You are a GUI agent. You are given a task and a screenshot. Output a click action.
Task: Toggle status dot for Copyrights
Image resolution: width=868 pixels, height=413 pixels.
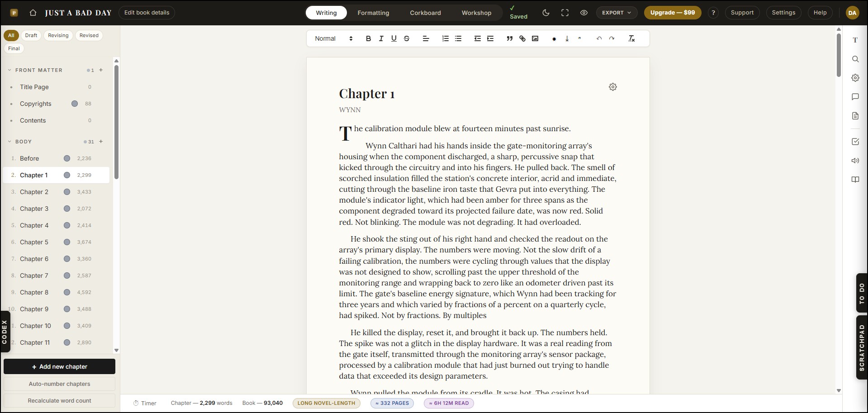click(x=75, y=104)
